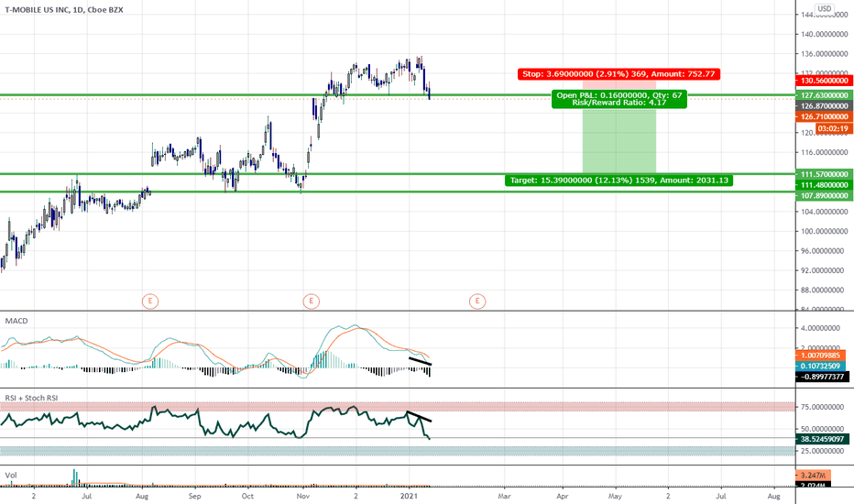Select the red Stop 3.69 label

[619, 74]
